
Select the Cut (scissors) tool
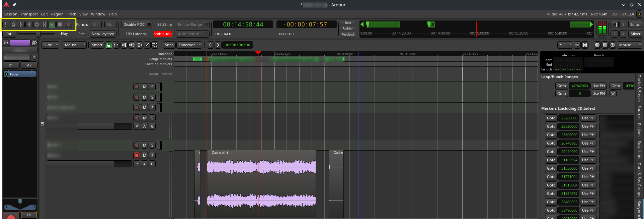[x=124, y=45]
